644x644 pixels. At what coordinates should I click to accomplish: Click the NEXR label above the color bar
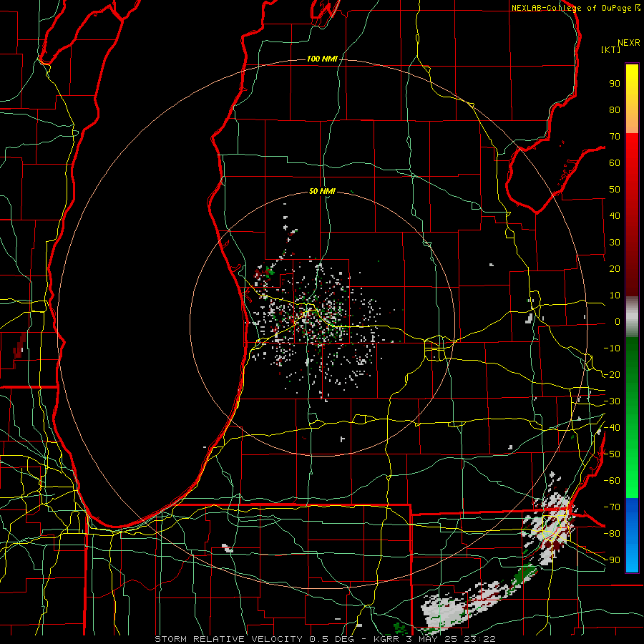click(629, 43)
